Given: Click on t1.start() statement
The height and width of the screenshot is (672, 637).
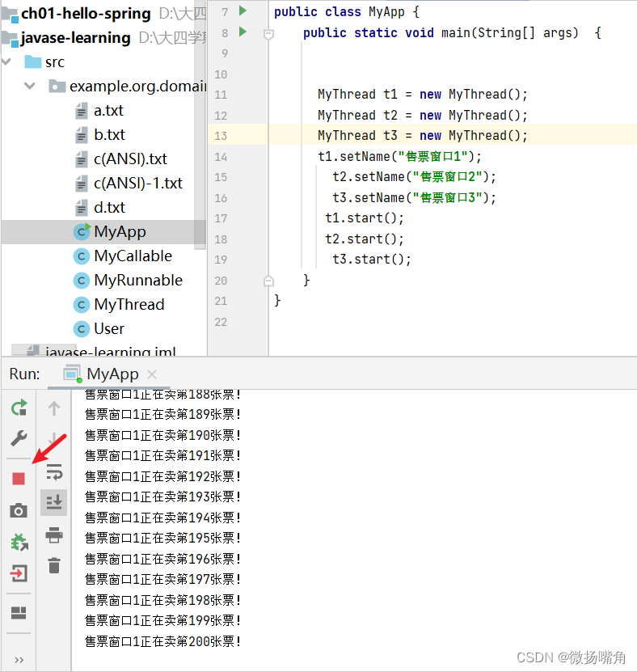Looking at the screenshot, I should pos(364,218).
